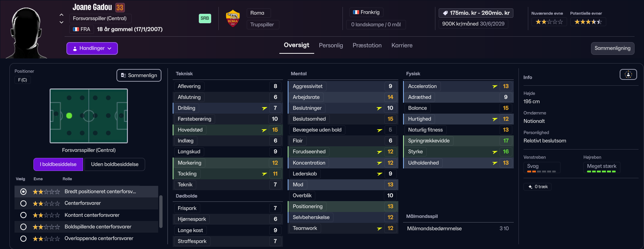Click the 0 træk traits icon

click(530, 187)
